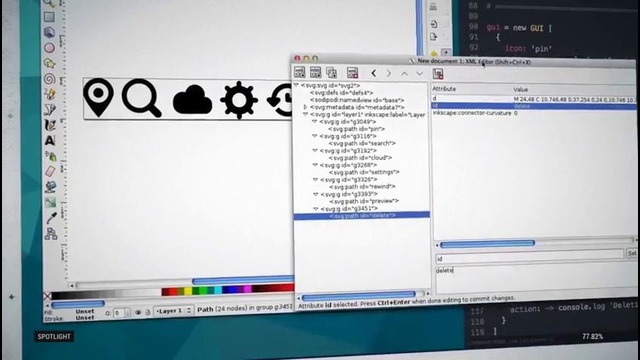
Task: Select the text tool (A)
Action: 50,140
